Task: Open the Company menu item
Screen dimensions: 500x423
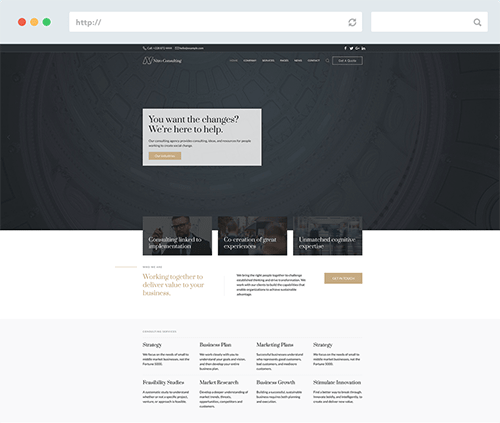Action: pos(250,61)
